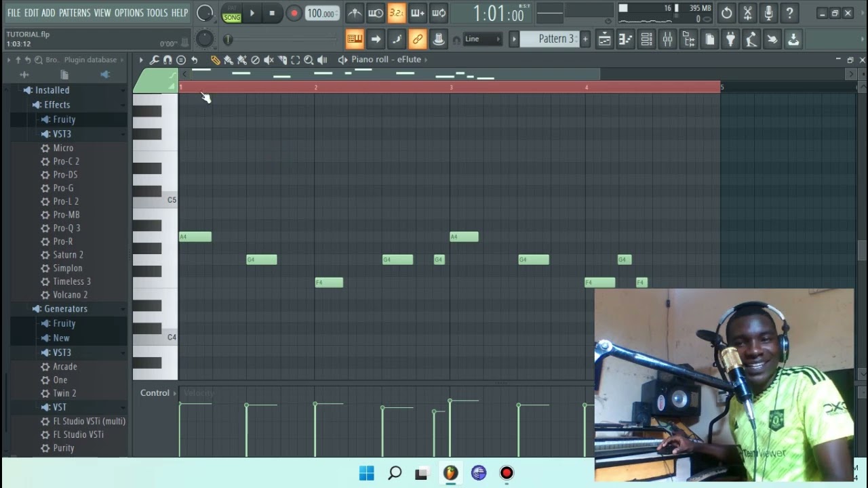The height and width of the screenshot is (488, 868).
Task: Adjust the song position slider
Action: (281, 40)
